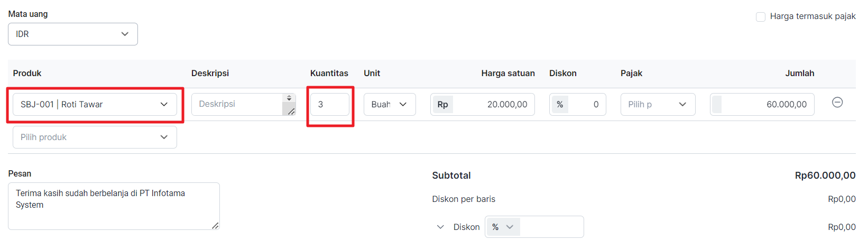This screenshot has width=868, height=240.
Task: Remove the Roti Tawar line item
Action: pos(837,103)
